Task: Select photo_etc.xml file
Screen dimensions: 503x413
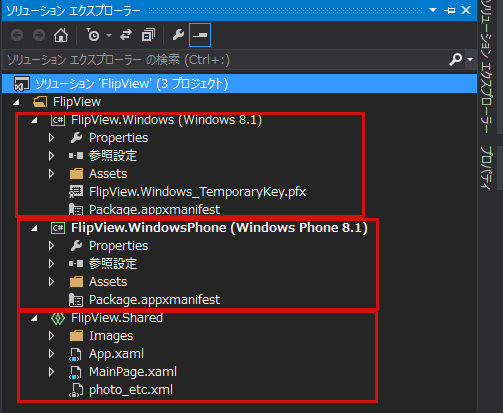Action: pyautogui.click(x=131, y=390)
